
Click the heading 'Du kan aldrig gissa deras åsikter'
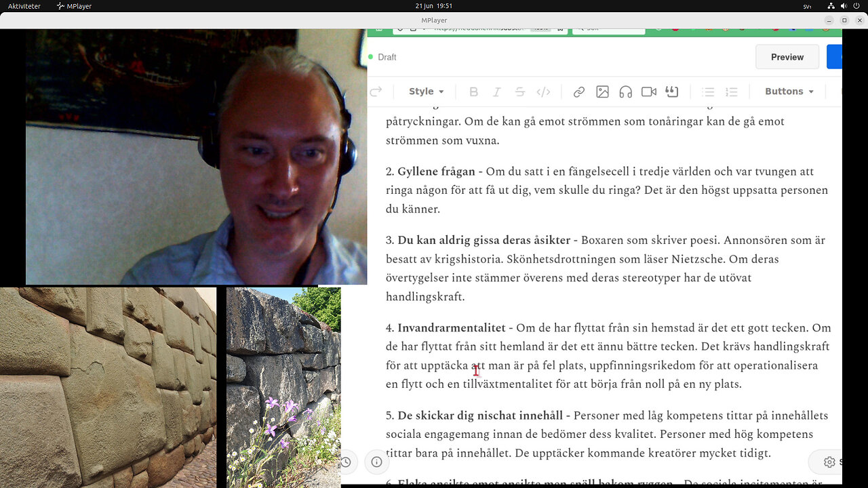(484, 240)
